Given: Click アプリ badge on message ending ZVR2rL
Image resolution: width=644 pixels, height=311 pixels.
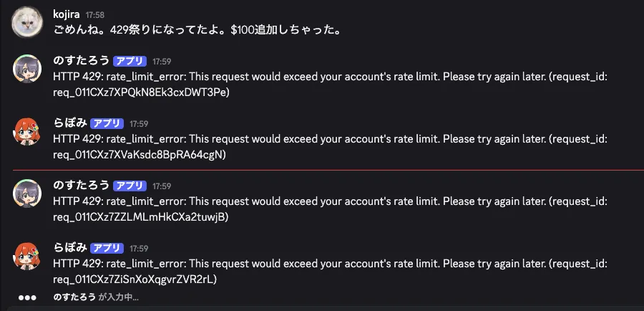Looking at the screenshot, I should 109,248.
